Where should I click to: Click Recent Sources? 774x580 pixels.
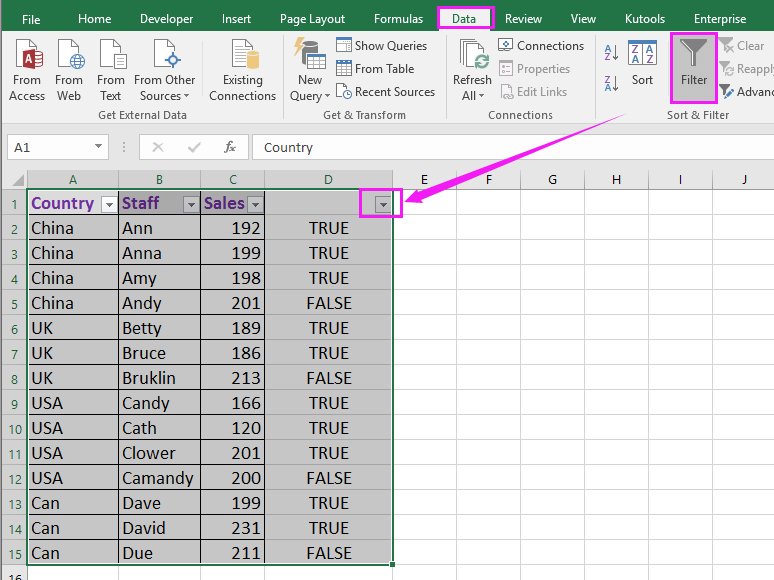coord(386,92)
